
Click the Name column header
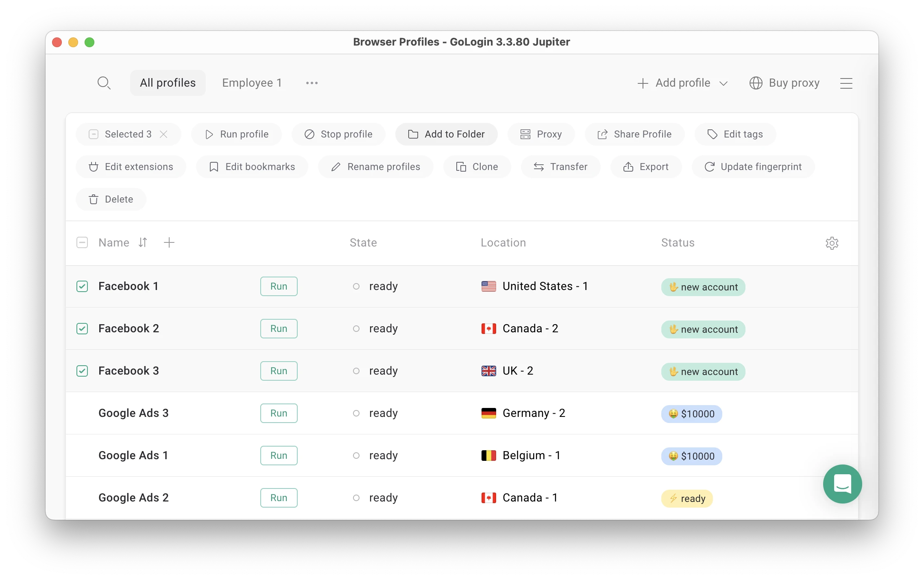[114, 243]
